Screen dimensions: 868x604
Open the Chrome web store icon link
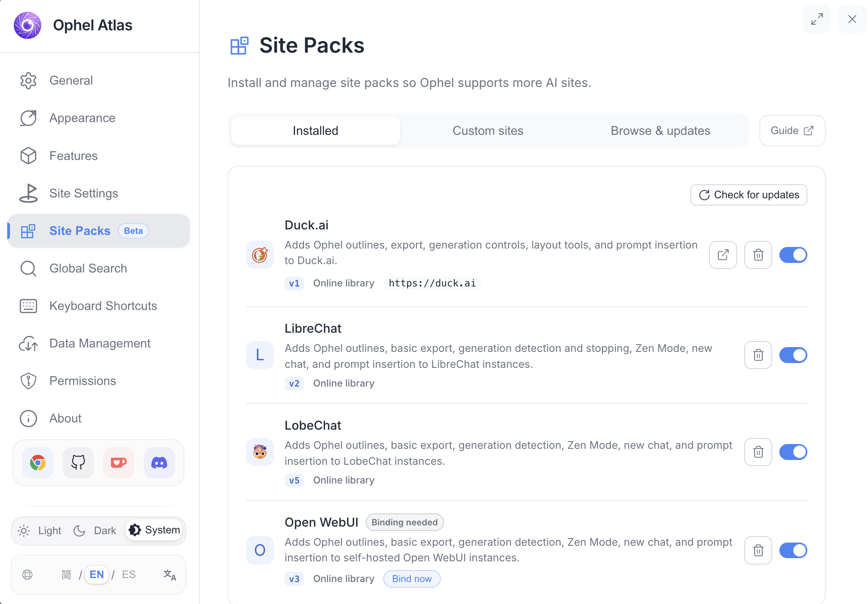tap(38, 463)
